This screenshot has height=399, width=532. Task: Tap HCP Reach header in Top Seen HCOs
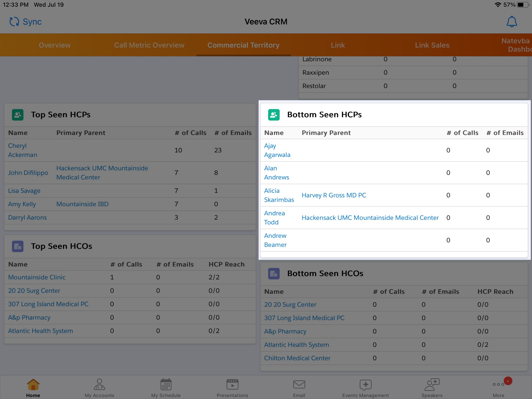(x=227, y=264)
